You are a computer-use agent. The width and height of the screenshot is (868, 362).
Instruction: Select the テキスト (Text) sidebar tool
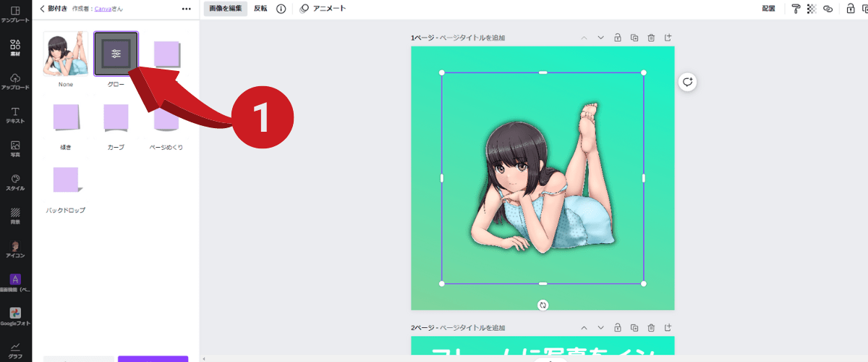tap(15, 115)
